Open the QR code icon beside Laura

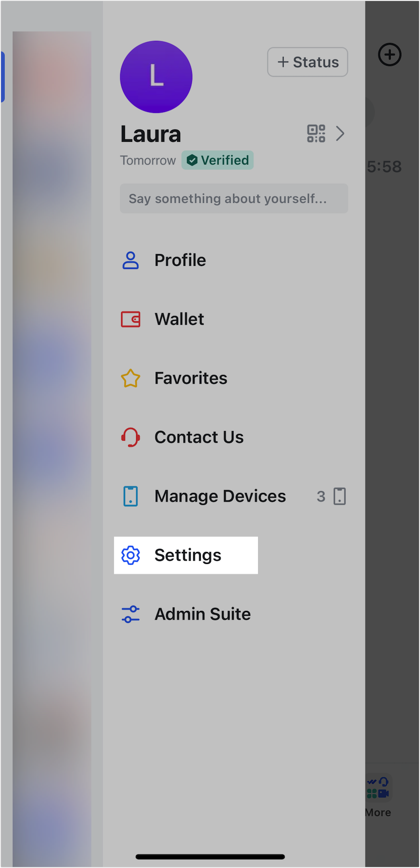(x=316, y=133)
